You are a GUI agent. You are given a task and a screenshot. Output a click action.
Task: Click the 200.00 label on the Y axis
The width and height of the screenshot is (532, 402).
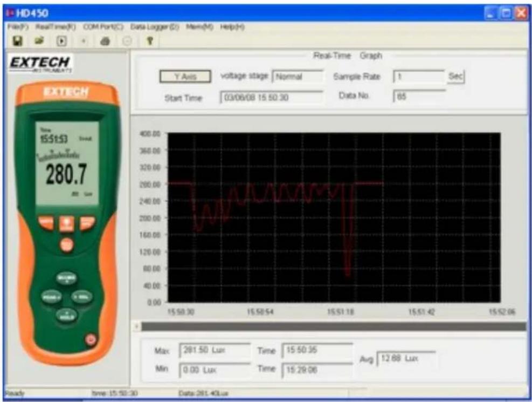(x=150, y=218)
